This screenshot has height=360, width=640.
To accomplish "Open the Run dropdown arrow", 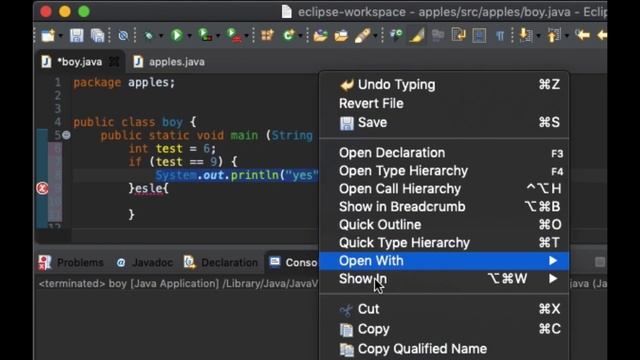I will [x=189, y=36].
